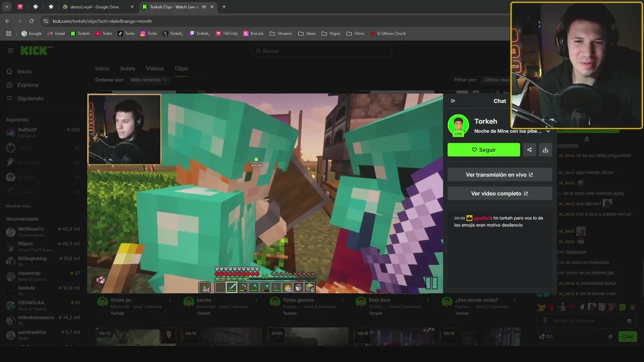Image resolution: width=644 pixels, height=362 pixels.
Task: Open the Torke gaúcho clip title
Action: click(x=298, y=300)
